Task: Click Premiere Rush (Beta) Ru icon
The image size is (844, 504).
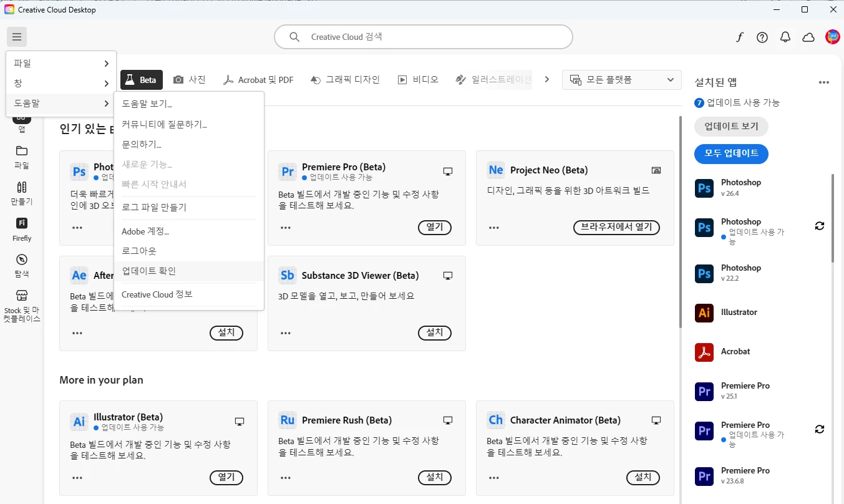Action: click(288, 420)
